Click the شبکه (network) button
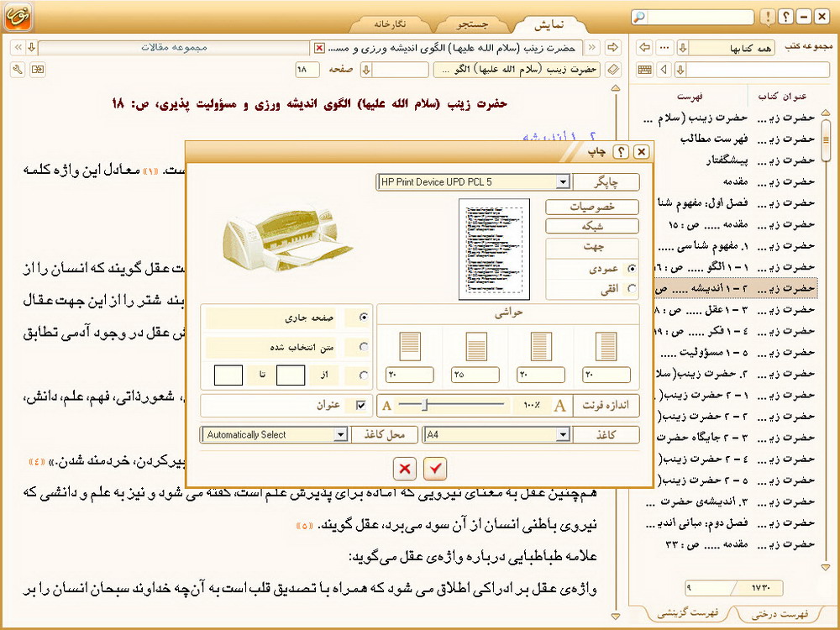The width and height of the screenshot is (840, 630). pos(592,226)
